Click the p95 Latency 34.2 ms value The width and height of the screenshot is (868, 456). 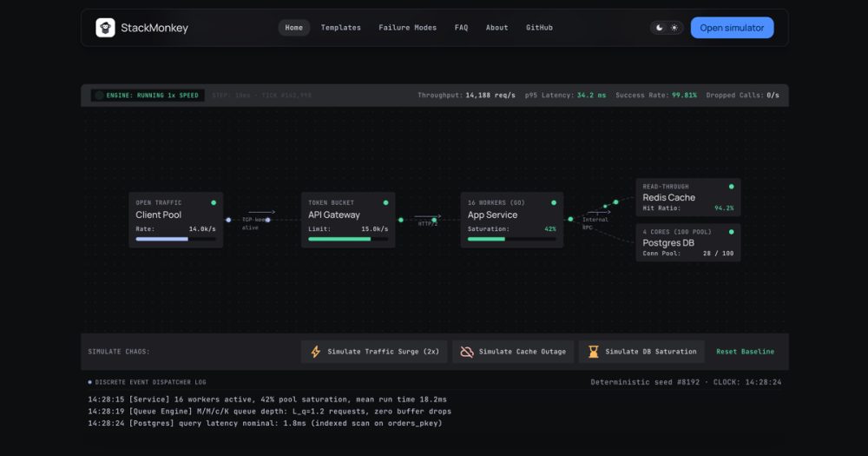click(x=591, y=96)
